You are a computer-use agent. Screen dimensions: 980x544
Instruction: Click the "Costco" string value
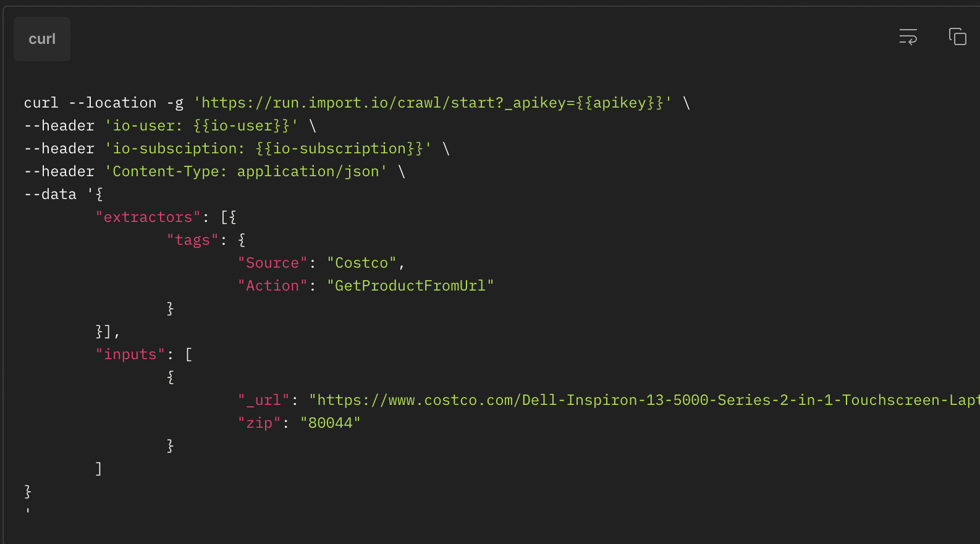click(361, 263)
